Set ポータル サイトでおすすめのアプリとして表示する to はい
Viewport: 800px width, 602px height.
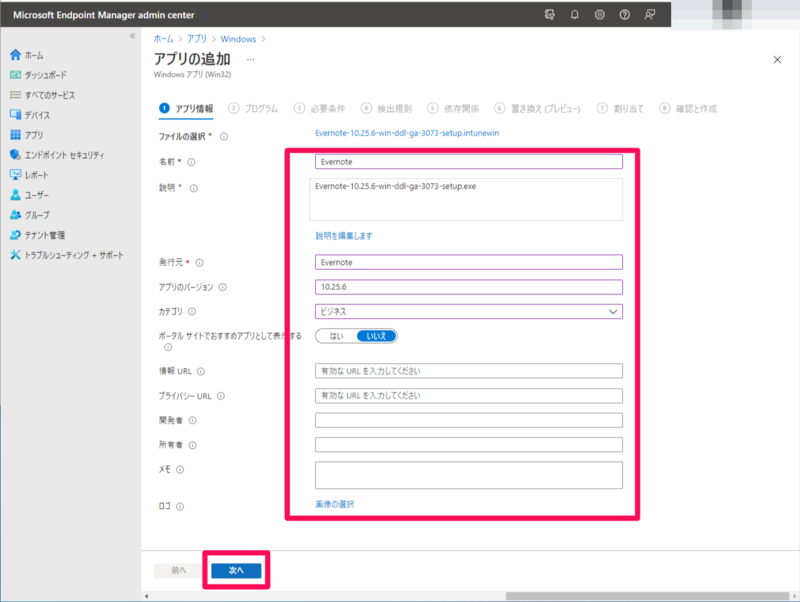[336, 336]
